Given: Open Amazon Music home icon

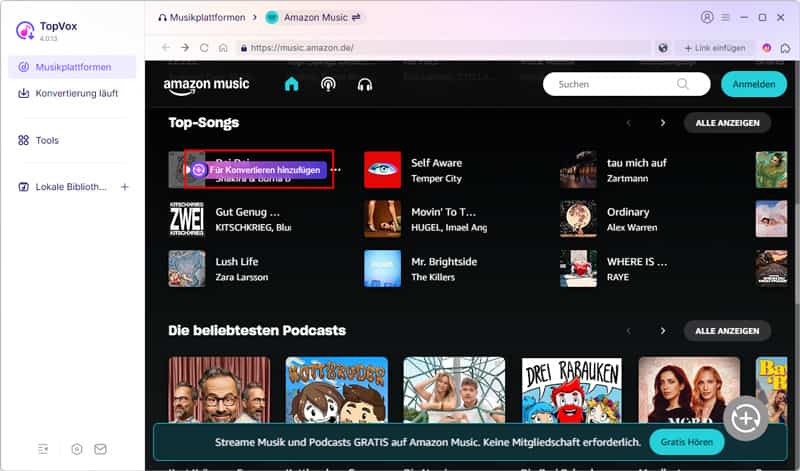Looking at the screenshot, I should tap(291, 84).
